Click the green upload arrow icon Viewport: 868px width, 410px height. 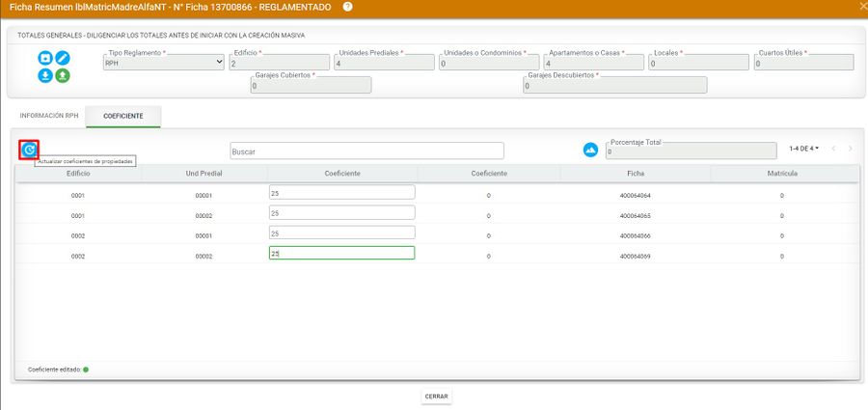[63, 75]
